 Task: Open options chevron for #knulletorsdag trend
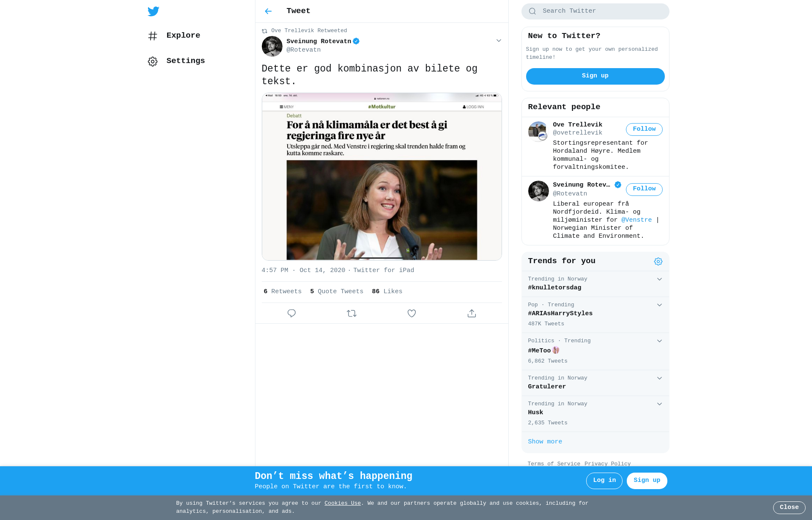coord(659,279)
